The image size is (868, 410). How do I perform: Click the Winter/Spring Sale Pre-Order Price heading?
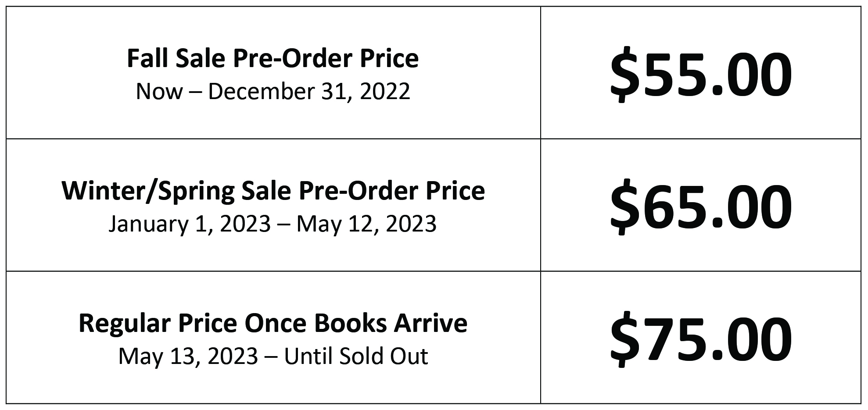(273, 191)
